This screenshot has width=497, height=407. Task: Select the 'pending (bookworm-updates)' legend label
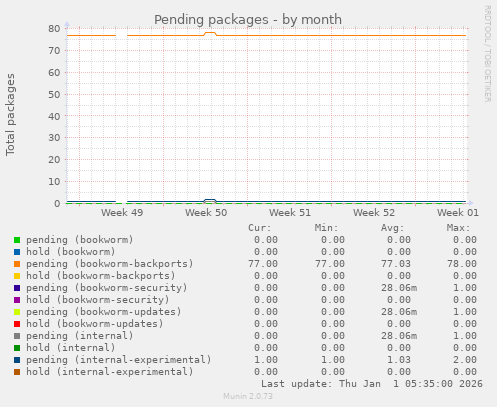pyautogui.click(x=104, y=312)
